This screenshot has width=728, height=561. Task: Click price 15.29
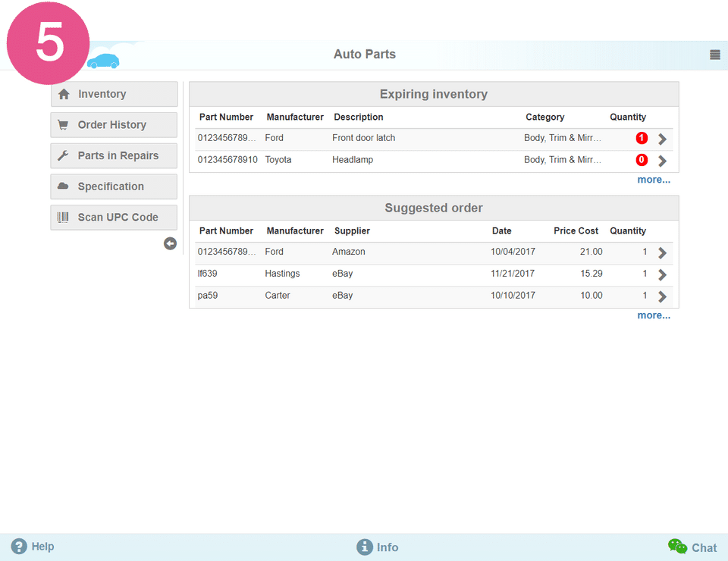click(x=591, y=274)
